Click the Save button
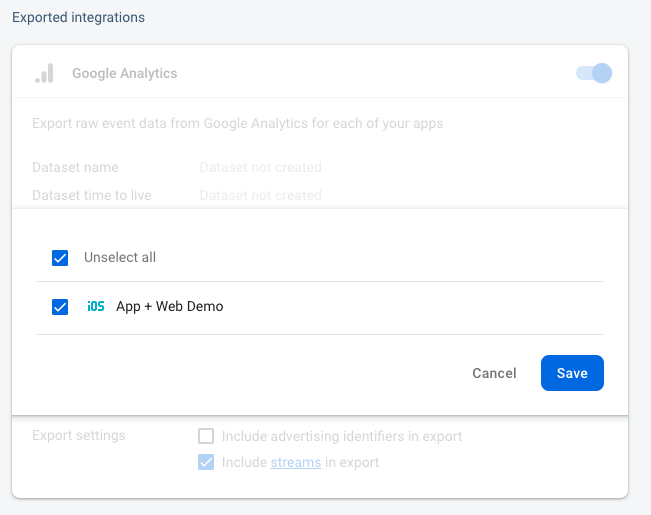This screenshot has width=651, height=515. click(x=572, y=373)
